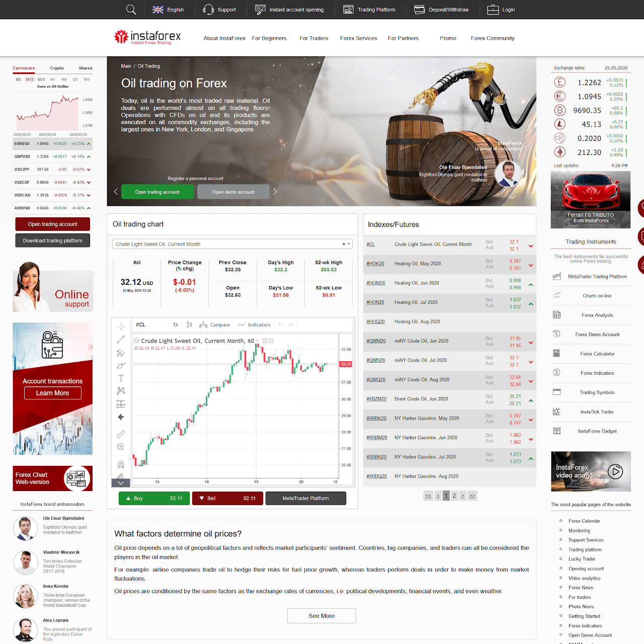This screenshot has height=644, width=644.
Task: Select the text annotation tool
Action: 121,378
